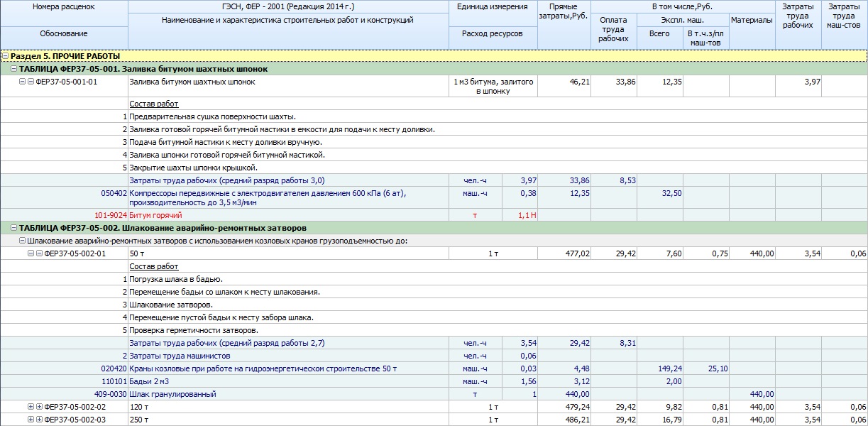This screenshot has height=426, width=868.
Task: Click 'Затраты труда рабочих (средний разряд работы 3,0)'
Action: coord(226,180)
